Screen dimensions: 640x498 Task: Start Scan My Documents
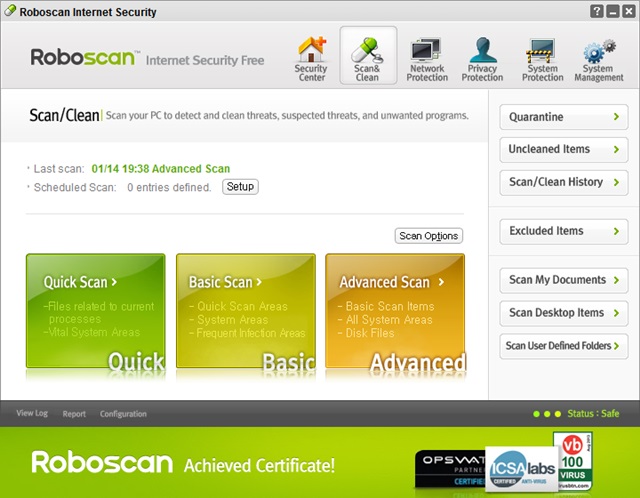click(564, 280)
